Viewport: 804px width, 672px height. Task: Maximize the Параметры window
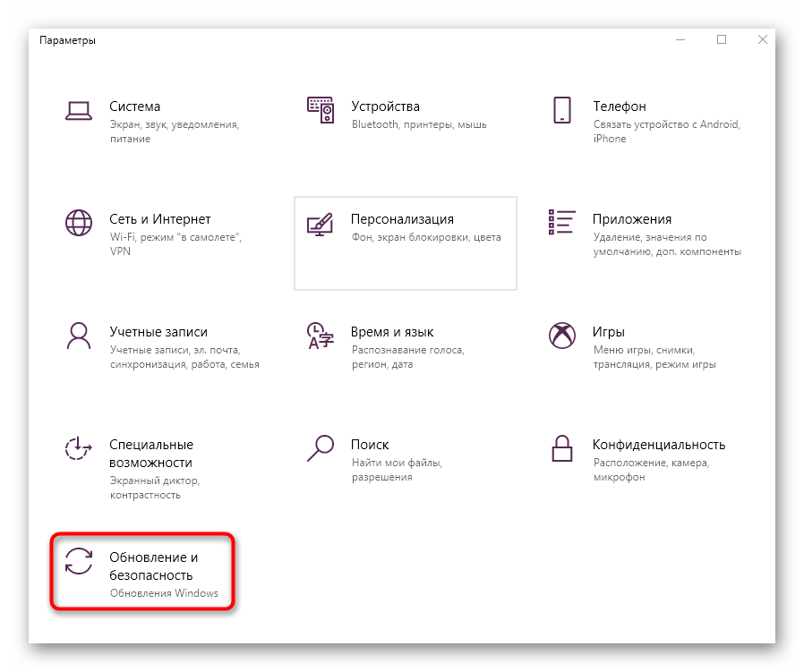[x=722, y=39]
